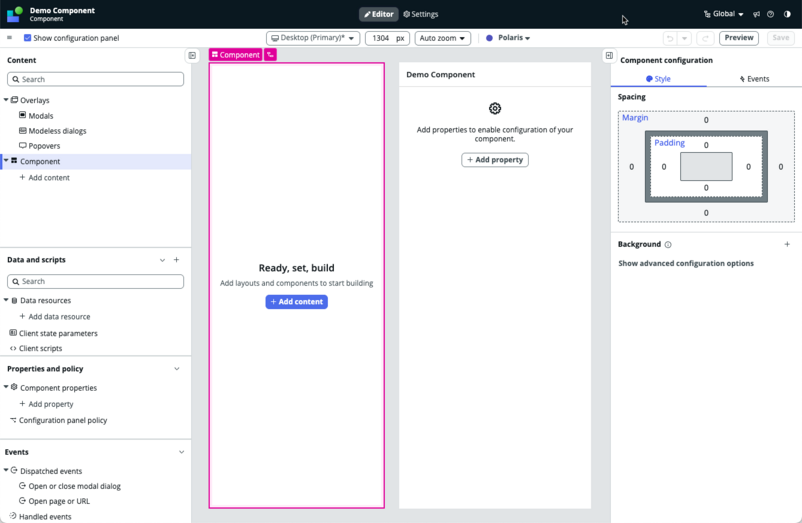Viewport: 802px width, 523px height.
Task: Click Add property in the left panel
Action: [x=47, y=404]
